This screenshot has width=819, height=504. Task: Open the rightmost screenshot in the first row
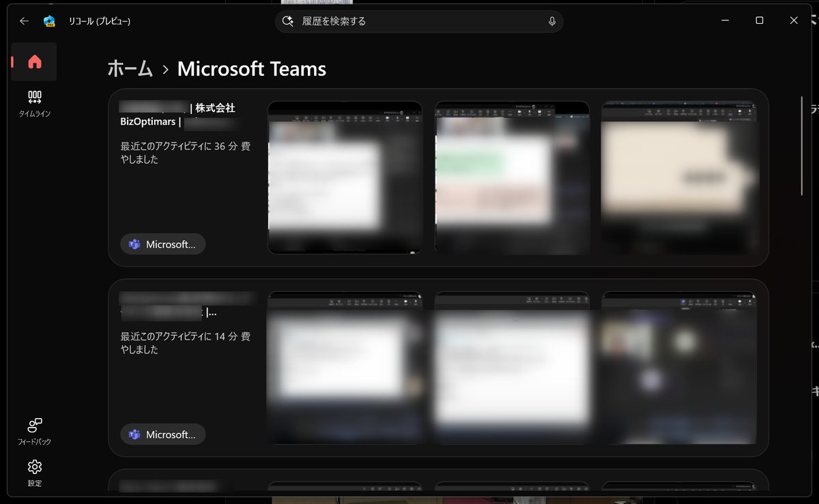(679, 179)
